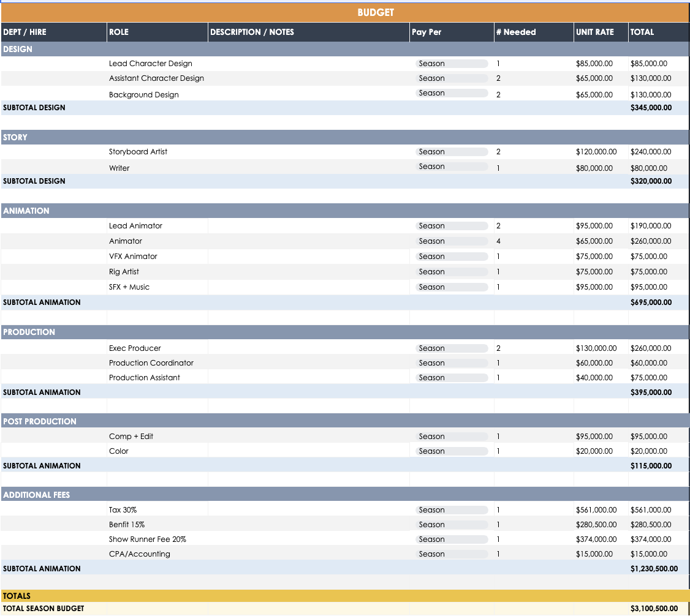Select the DESCRIPTION / NOTES column header
Viewport: 690px width, 616px height.
click(308, 32)
